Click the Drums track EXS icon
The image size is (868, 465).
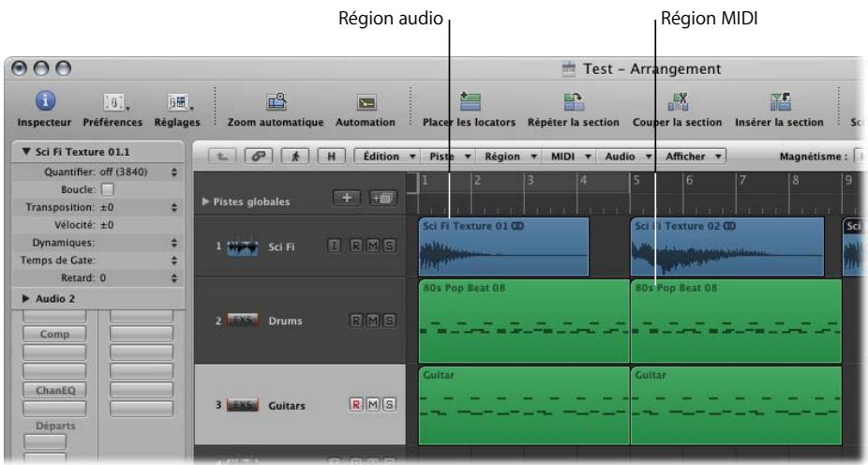click(243, 320)
